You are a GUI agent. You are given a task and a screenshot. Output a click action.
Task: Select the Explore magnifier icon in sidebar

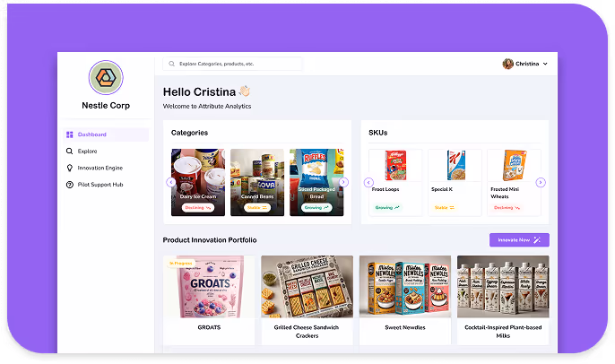pyautogui.click(x=69, y=151)
